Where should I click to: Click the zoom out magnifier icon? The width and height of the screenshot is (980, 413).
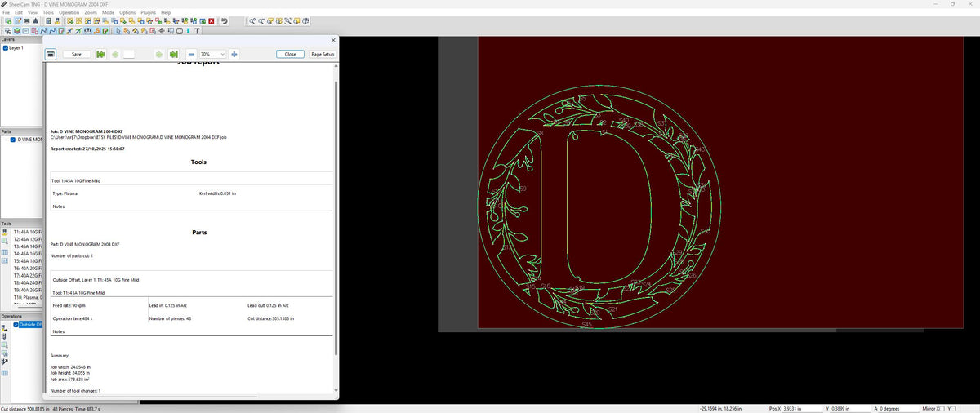tap(261, 21)
